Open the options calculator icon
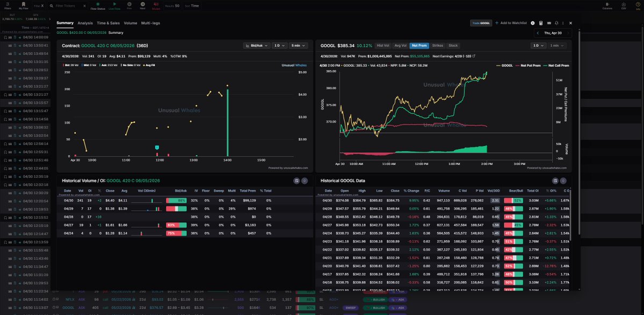 (541, 23)
